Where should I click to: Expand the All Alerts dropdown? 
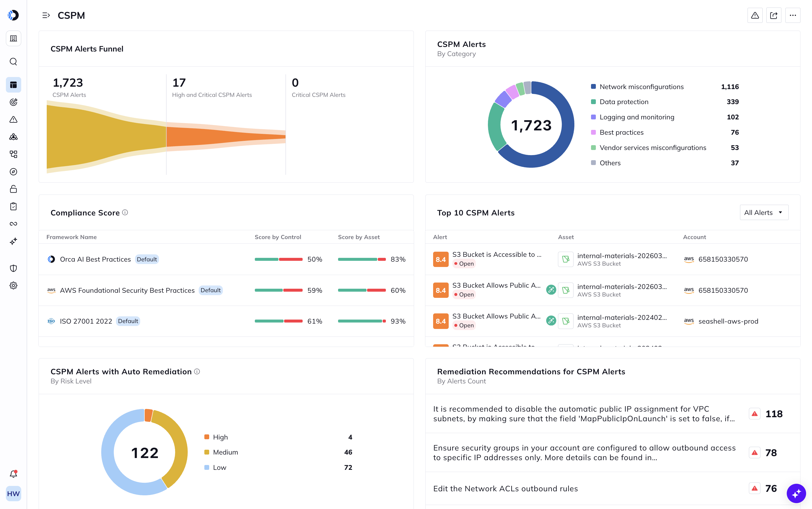click(x=764, y=213)
